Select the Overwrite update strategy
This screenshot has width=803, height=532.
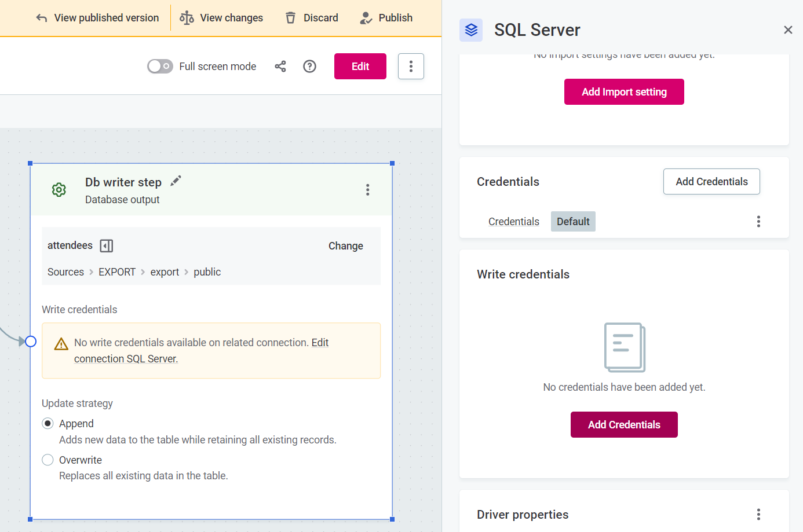[48, 460]
